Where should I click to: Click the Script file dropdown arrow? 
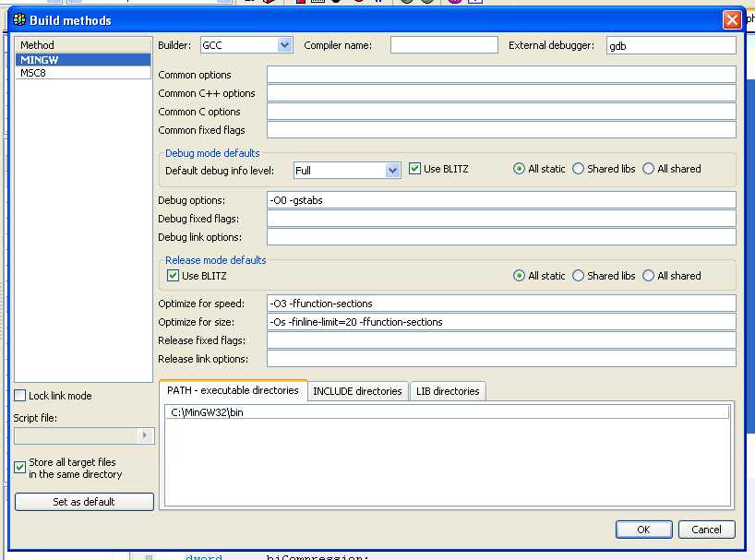(x=145, y=436)
